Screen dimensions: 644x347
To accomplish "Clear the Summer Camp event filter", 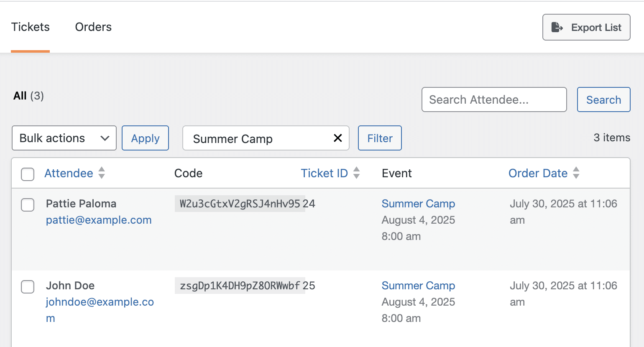I will click(338, 138).
